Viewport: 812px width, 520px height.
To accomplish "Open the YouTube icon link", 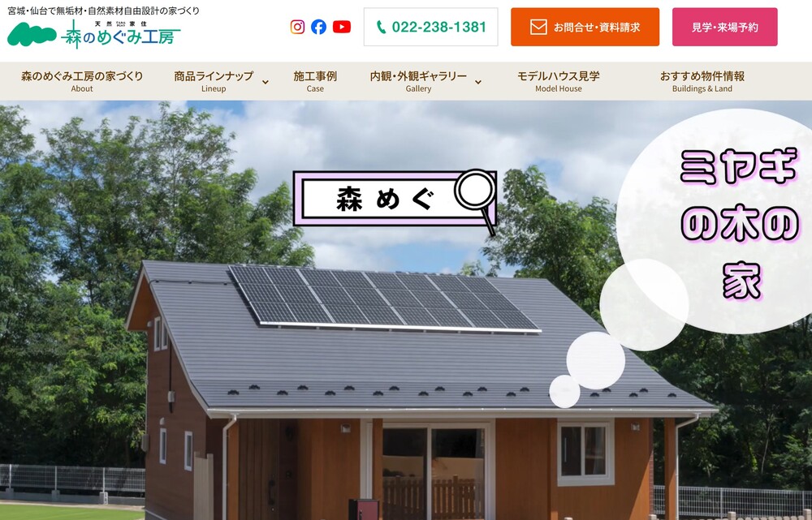I will point(341,27).
